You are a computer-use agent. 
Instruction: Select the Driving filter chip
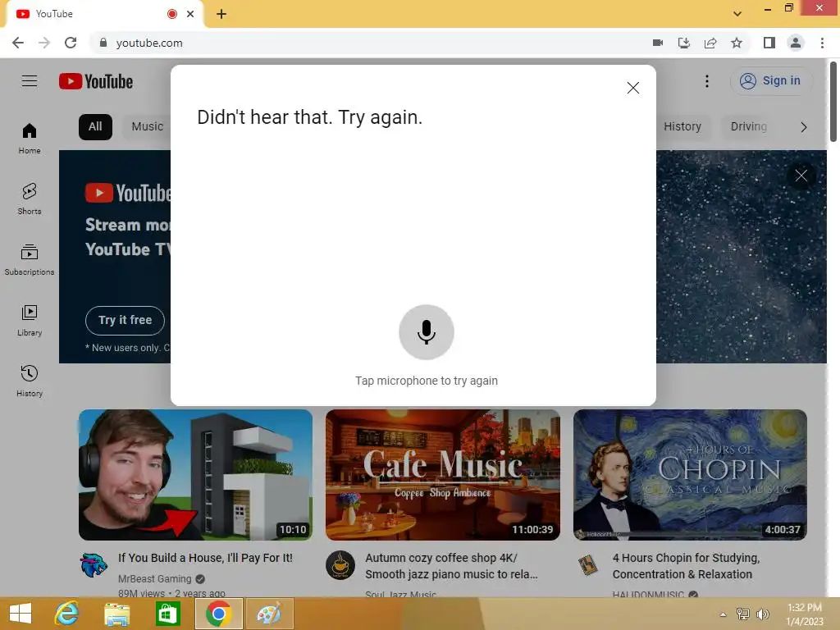click(748, 127)
